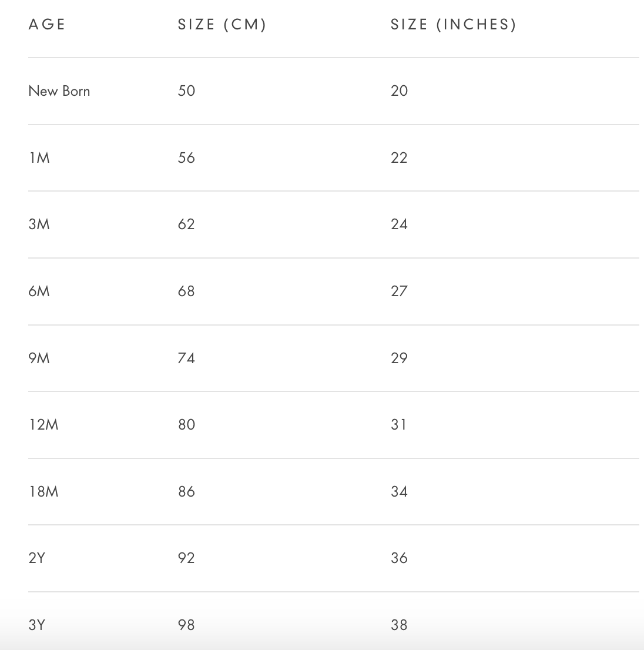This screenshot has height=650, width=644.
Task: Select the 36 inches size value
Action: tap(399, 558)
